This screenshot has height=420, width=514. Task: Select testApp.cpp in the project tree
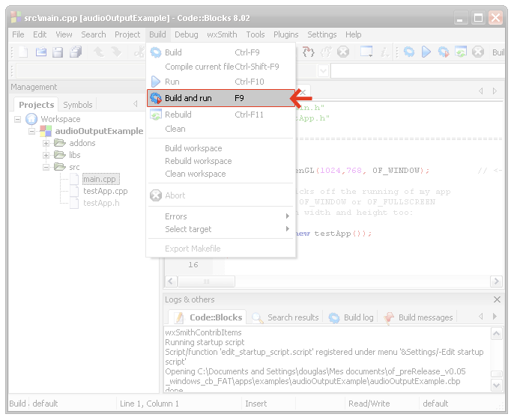[x=105, y=191]
